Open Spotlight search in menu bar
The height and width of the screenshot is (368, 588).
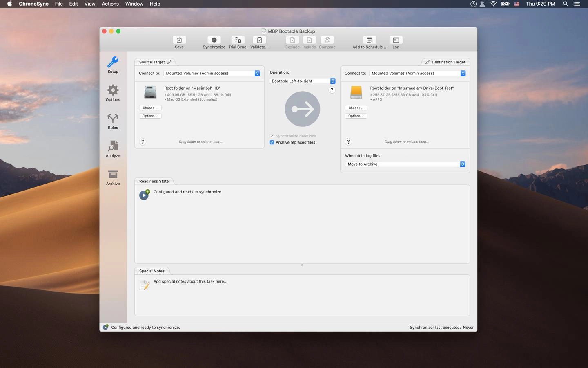[566, 4]
